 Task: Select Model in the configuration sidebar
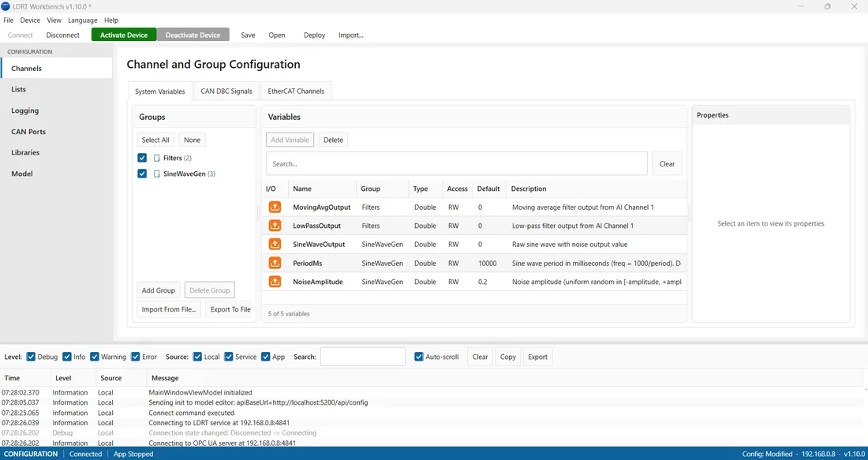coord(57,174)
